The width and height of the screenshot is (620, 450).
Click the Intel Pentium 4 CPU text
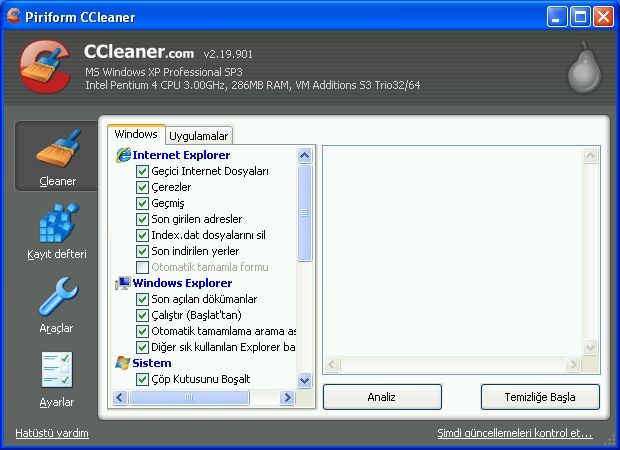(253, 85)
